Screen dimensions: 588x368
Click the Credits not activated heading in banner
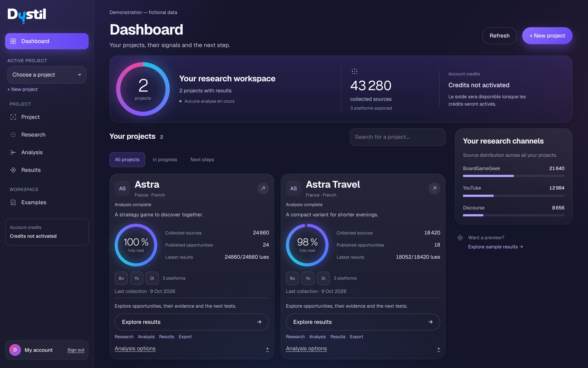(x=479, y=85)
